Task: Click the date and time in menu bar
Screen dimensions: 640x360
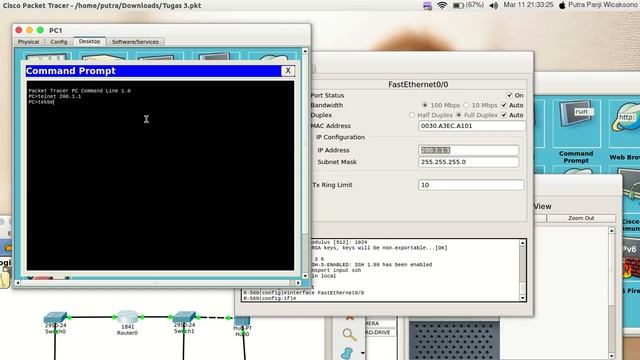Action: pyautogui.click(x=528, y=5)
